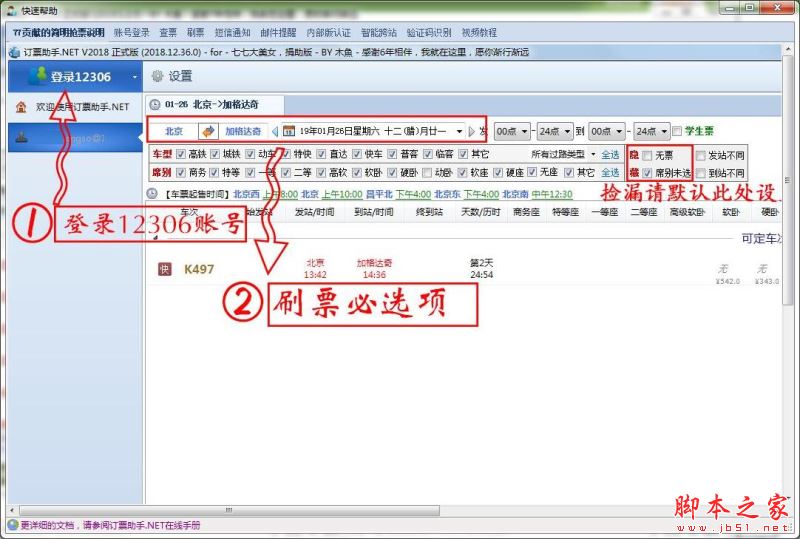
Task: Click the clock icon on route tab
Action: pyautogui.click(x=155, y=105)
